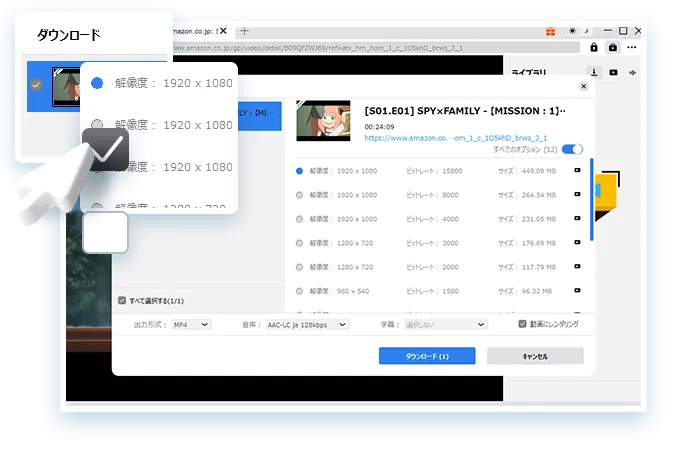
Task: Switch to light mode sun icon
Action: [x=572, y=31]
